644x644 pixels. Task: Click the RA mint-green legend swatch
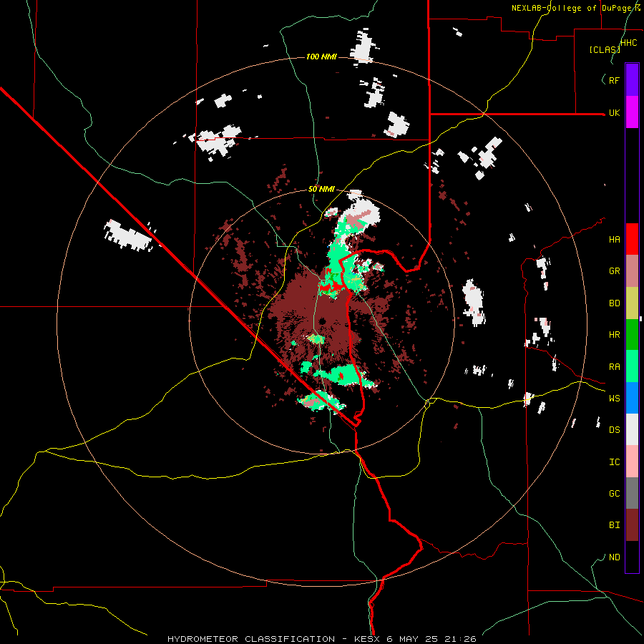click(x=632, y=366)
